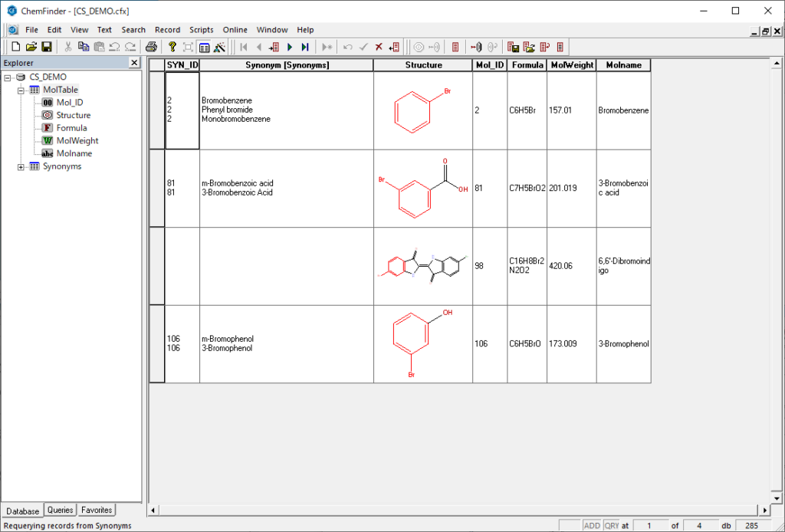
Task: Expand the Synonyms tree node
Action: pos(21,166)
